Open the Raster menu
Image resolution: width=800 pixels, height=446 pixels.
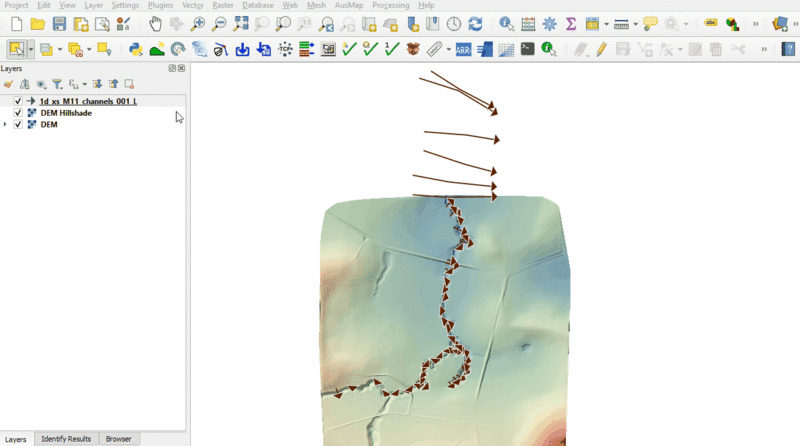click(223, 5)
